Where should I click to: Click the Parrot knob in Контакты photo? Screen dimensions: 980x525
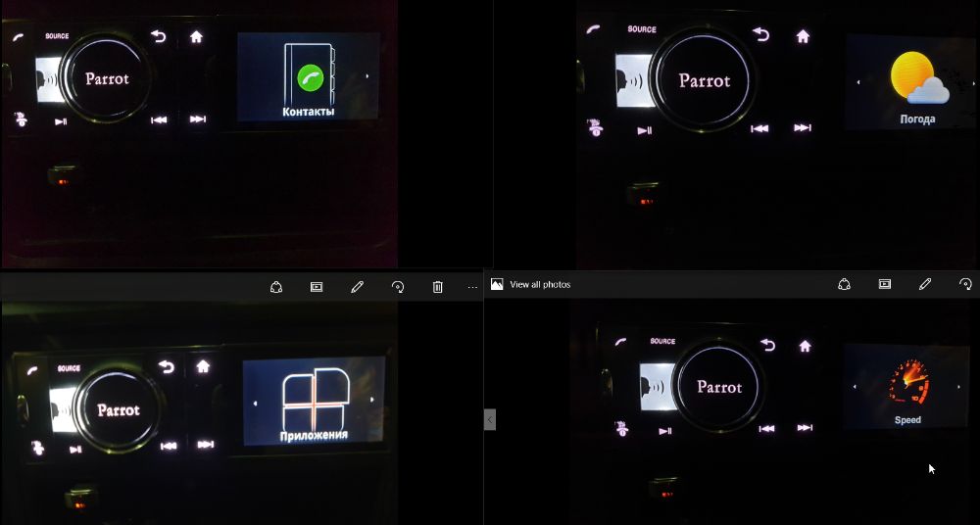[107, 78]
